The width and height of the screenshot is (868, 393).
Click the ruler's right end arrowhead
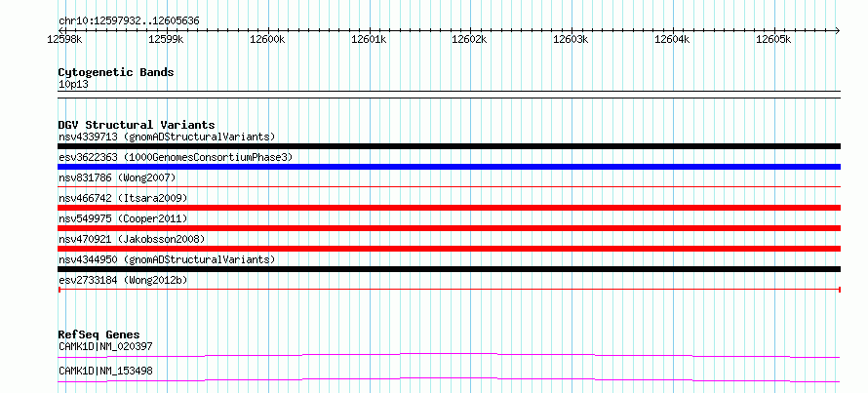click(838, 30)
